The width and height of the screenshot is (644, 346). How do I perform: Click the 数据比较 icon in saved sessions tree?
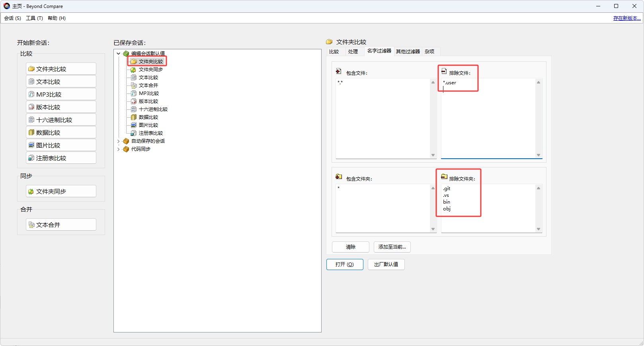tap(134, 117)
